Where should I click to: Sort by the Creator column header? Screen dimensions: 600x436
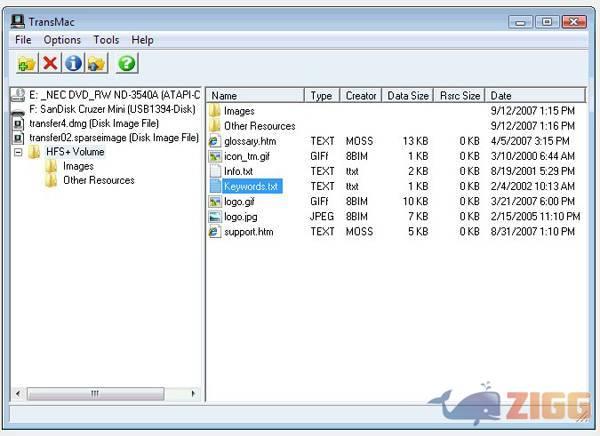coord(360,95)
